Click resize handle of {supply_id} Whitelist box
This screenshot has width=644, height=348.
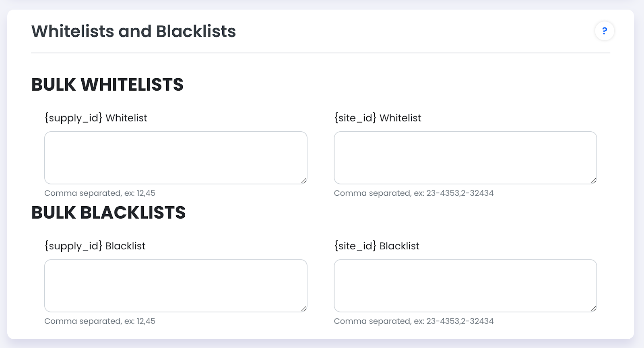click(304, 181)
